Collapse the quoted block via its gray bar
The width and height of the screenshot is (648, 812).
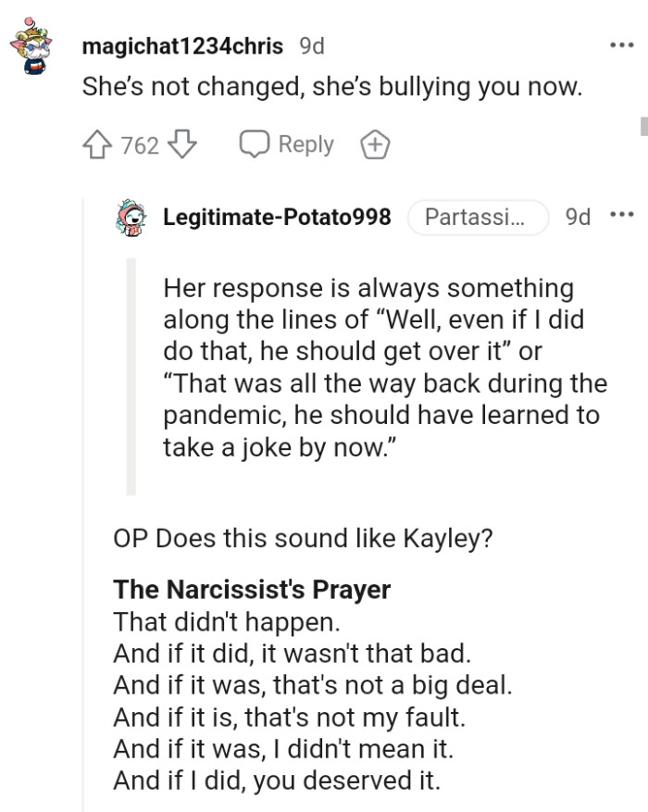(133, 375)
